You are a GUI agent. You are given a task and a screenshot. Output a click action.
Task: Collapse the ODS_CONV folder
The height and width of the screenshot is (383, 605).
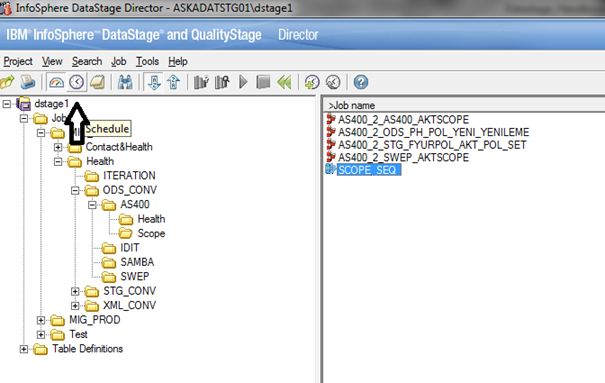tap(75, 191)
